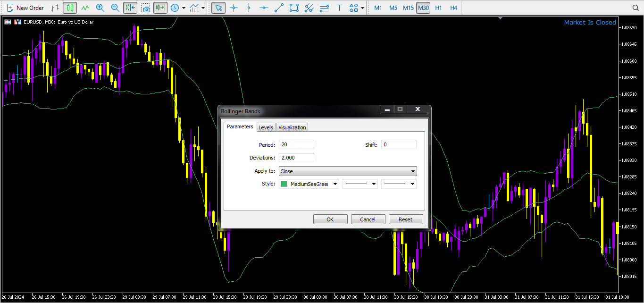Image resolution: width=644 pixels, height=303 pixels.
Task: Switch to the H1 timeframe
Action: (x=438, y=8)
